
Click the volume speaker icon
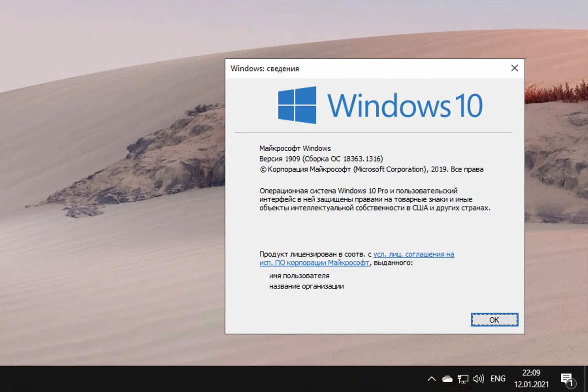coord(478,379)
